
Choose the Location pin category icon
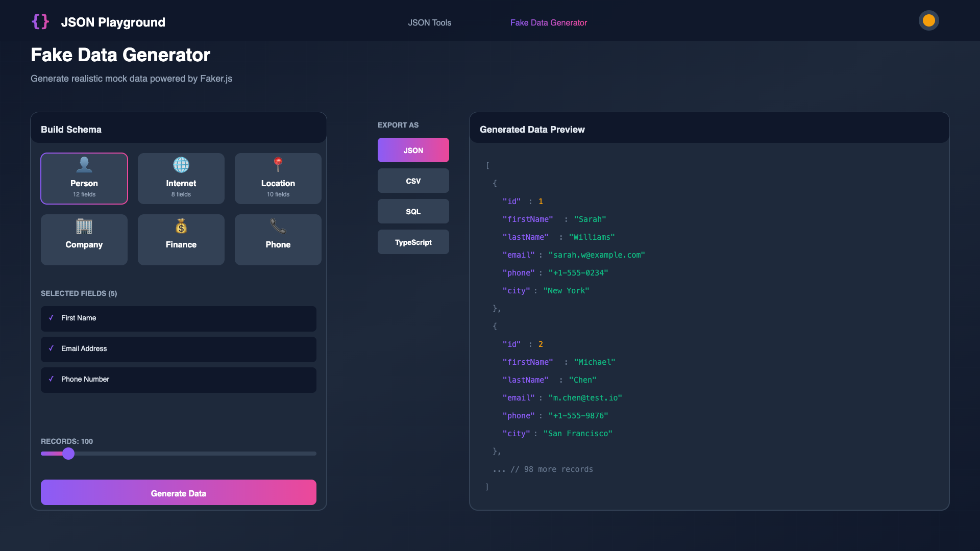pyautogui.click(x=278, y=164)
